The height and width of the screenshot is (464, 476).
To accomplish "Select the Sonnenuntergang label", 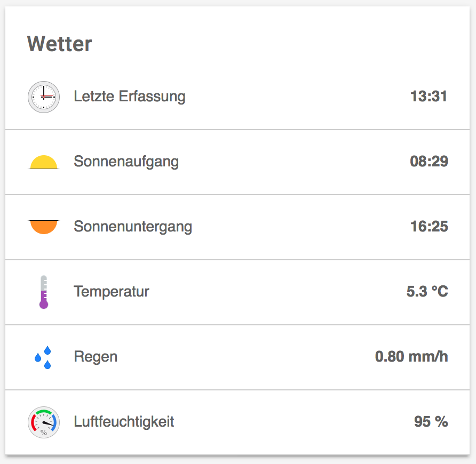I will click(133, 227).
